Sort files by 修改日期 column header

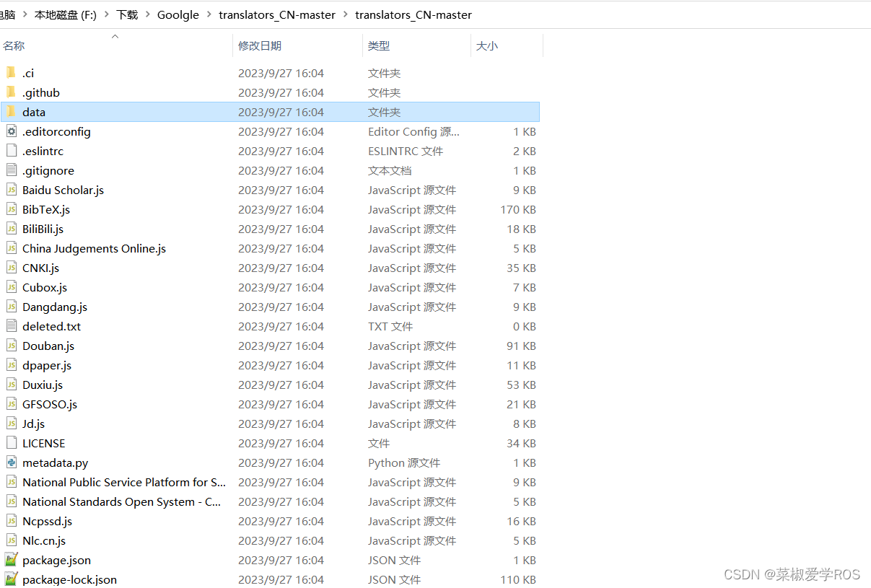pyautogui.click(x=260, y=45)
